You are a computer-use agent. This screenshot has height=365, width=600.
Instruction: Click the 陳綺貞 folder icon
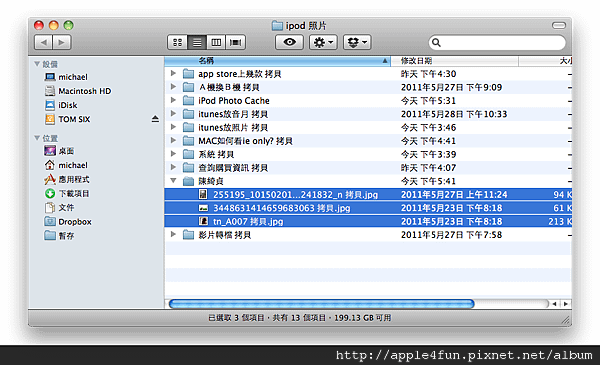click(188, 181)
